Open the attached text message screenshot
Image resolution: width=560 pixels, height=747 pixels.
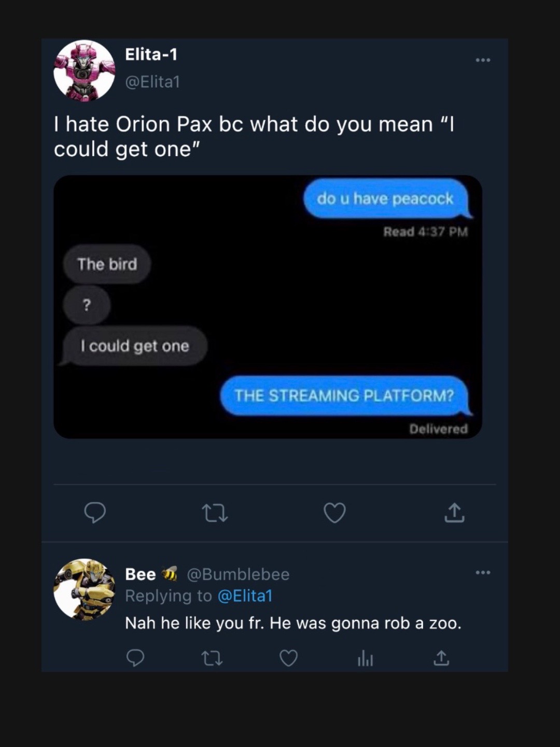coord(268,307)
